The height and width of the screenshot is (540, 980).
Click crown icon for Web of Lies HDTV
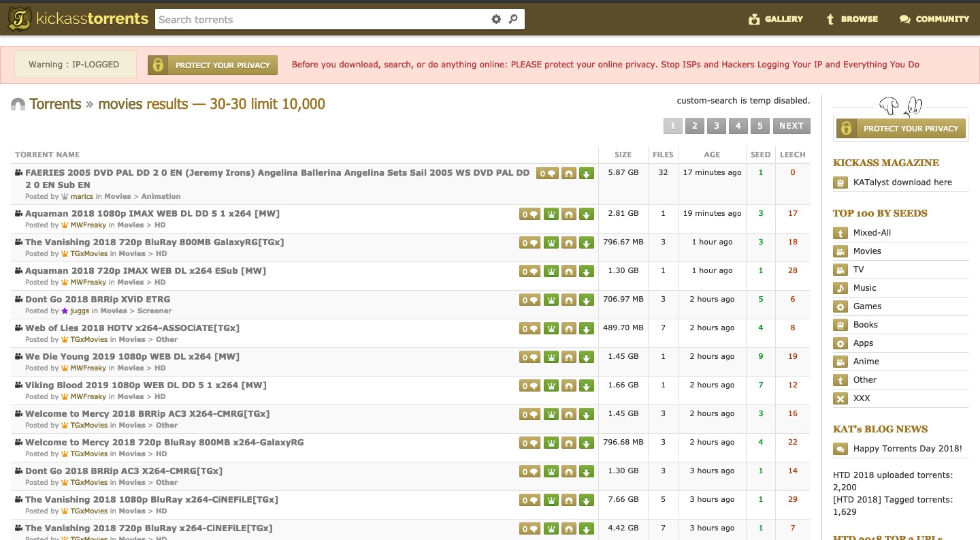point(551,328)
